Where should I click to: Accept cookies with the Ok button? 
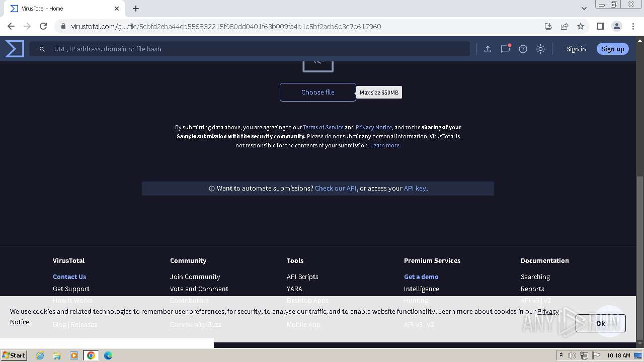coord(601,323)
